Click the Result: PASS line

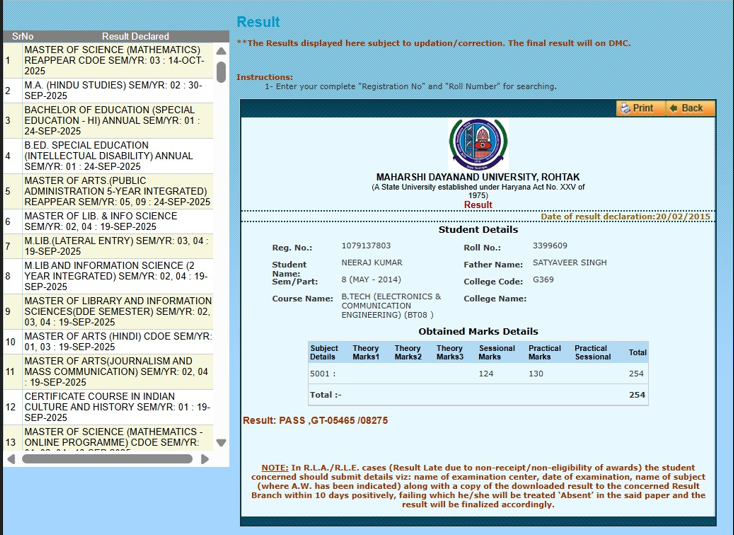[315, 420]
